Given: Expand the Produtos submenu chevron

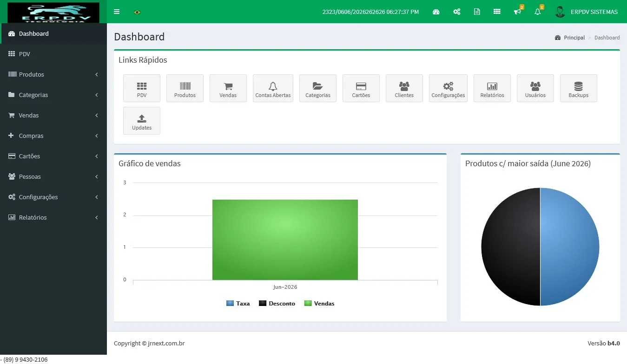Looking at the screenshot, I should tap(97, 74).
